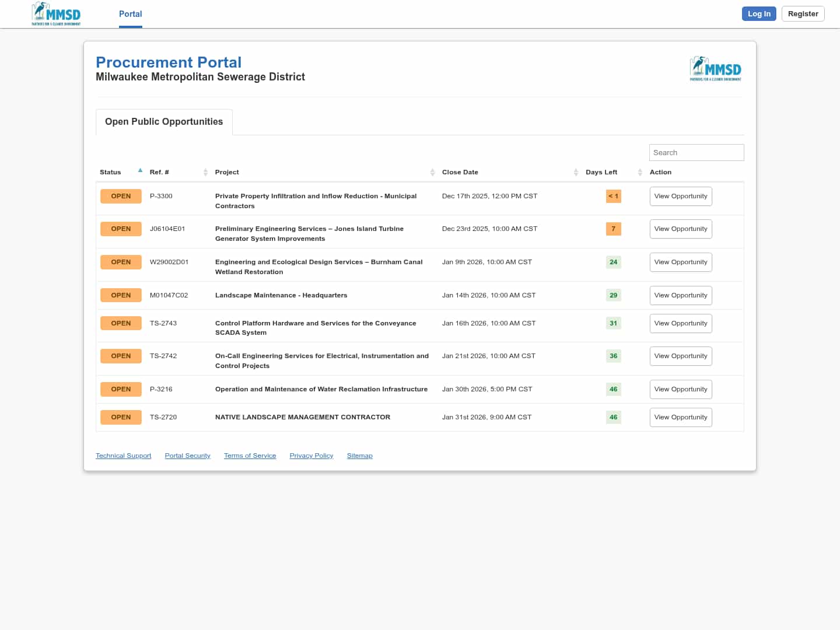Viewport: 840px width, 630px height.
Task: Click OPEN status badge for J06104E01
Action: tap(121, 229)
